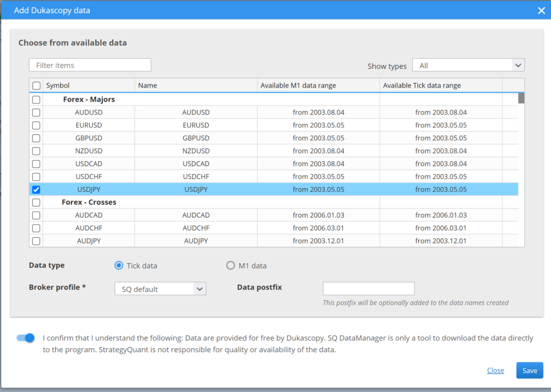
Task: Focus the Data postfix text field
Action: (369, 288)
